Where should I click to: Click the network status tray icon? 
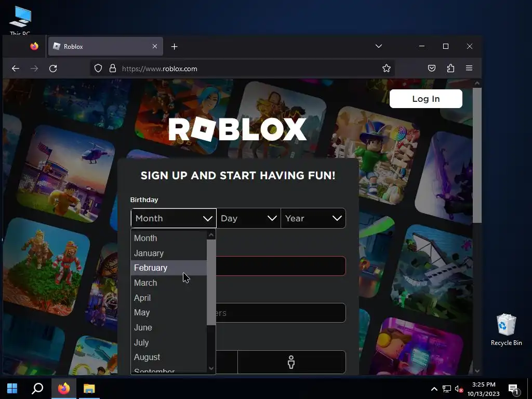point(447,389)
